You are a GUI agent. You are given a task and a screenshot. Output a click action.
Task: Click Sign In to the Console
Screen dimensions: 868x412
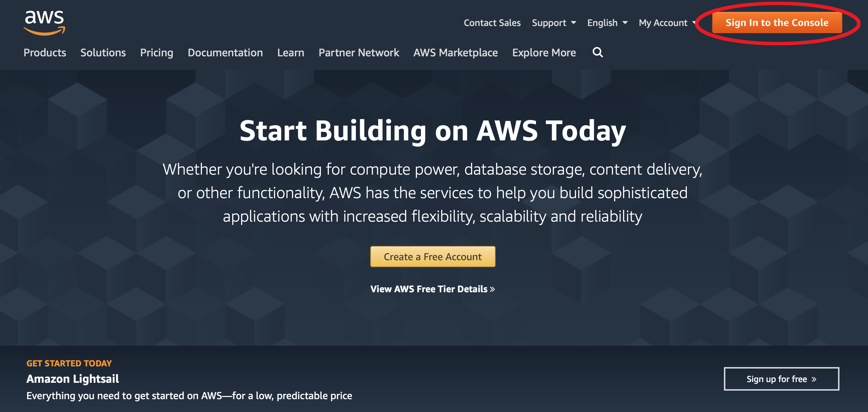click(777, 23)
